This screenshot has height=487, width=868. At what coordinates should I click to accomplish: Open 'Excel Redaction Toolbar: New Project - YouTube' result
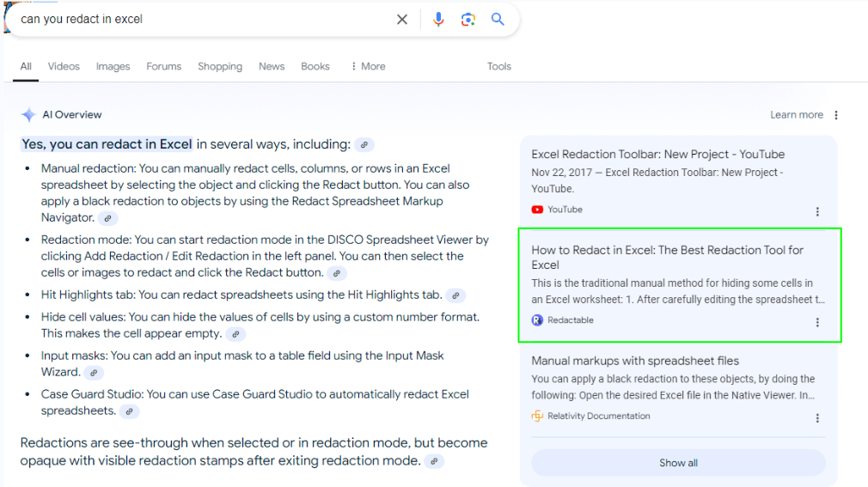[x=657, y=155]
